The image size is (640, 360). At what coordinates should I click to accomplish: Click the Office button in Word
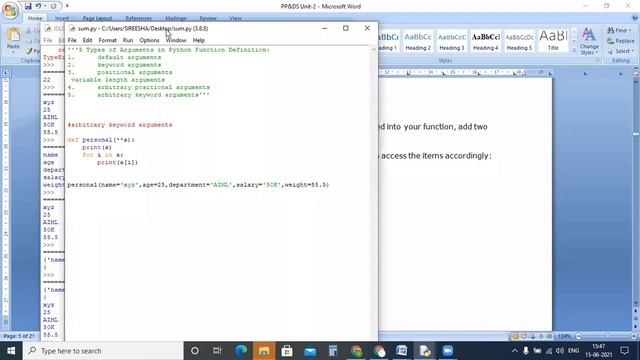tap(10, 9)
